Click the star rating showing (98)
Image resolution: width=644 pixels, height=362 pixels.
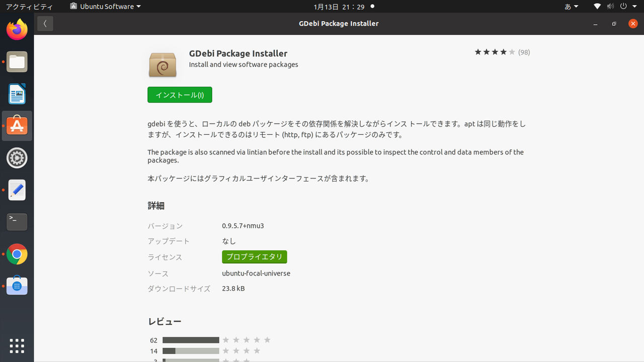tap(502, 52)
